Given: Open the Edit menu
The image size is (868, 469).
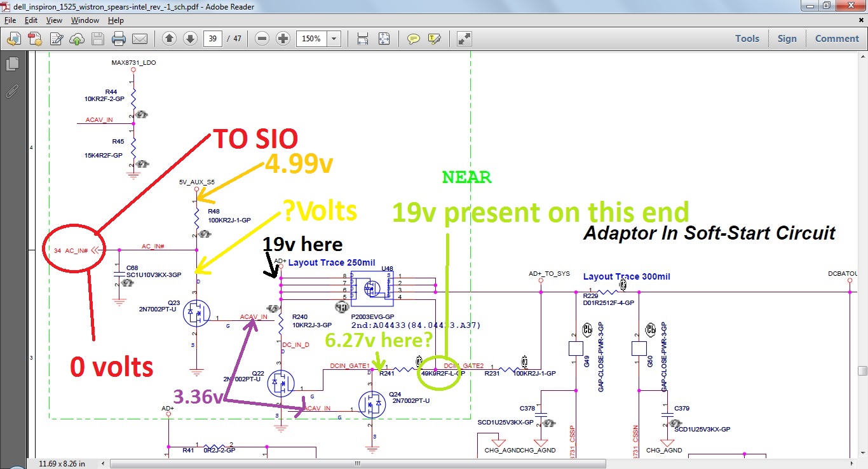Looking at the screenshot, I should pos(31,20).
